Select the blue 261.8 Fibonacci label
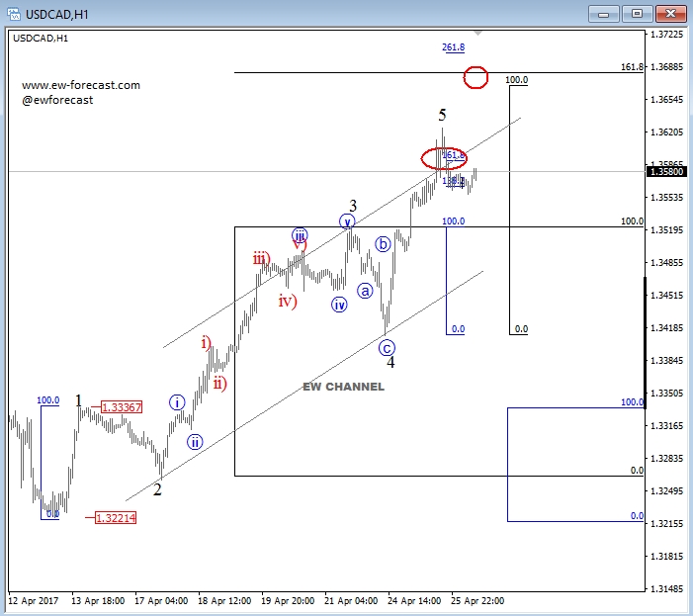Image resolution: width=693 pixels, height=616 pixels. (454, 47)
